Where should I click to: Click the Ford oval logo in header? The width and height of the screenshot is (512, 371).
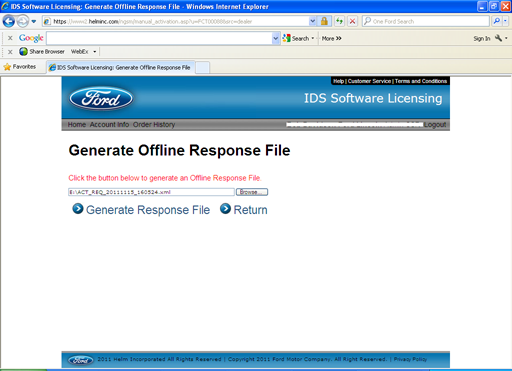point(101,99)
